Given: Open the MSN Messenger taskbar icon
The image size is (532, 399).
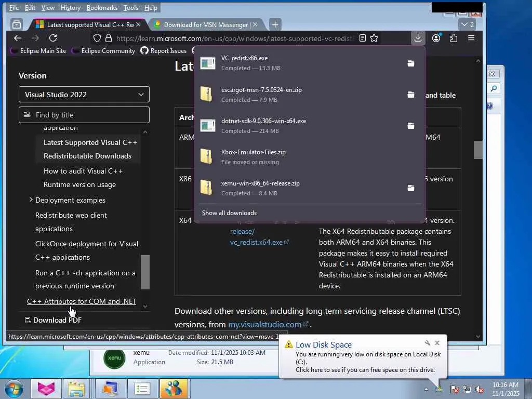Looking at the screenshot, I should tap(174, 389).
